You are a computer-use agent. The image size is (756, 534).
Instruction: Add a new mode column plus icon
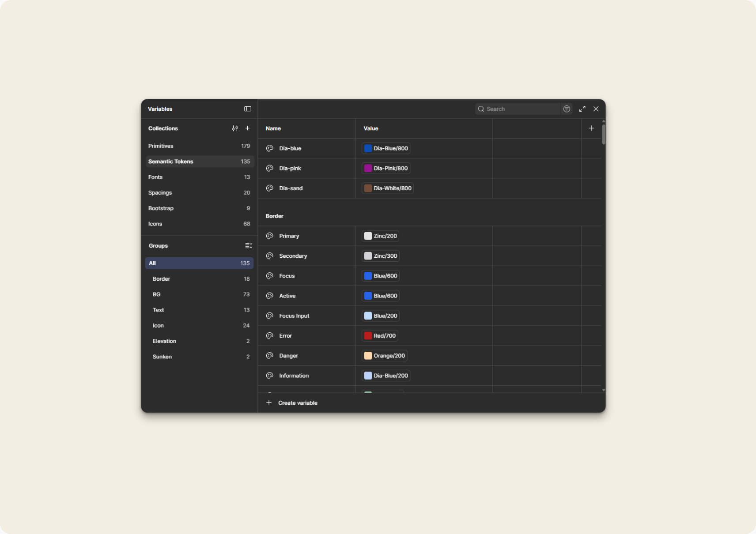[591, 128]
